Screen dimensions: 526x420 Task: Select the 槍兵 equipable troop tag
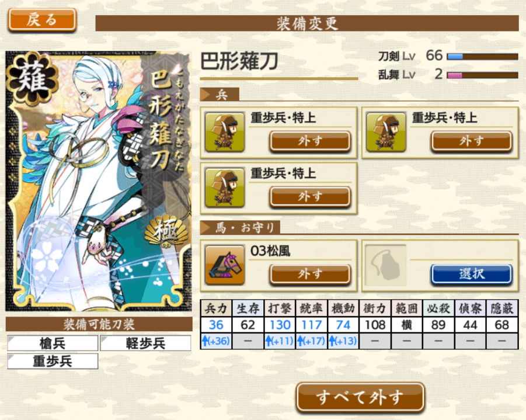click(53, 343)
